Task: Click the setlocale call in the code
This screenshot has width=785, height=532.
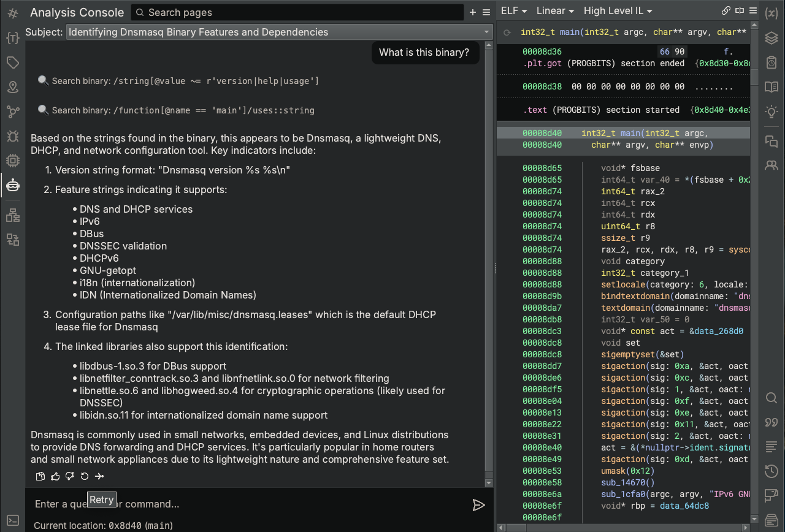Action: tap(675, 284)
